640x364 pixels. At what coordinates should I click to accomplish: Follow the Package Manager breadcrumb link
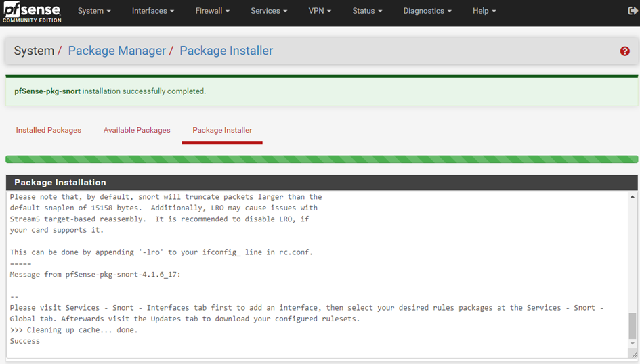tap(117, 51)
